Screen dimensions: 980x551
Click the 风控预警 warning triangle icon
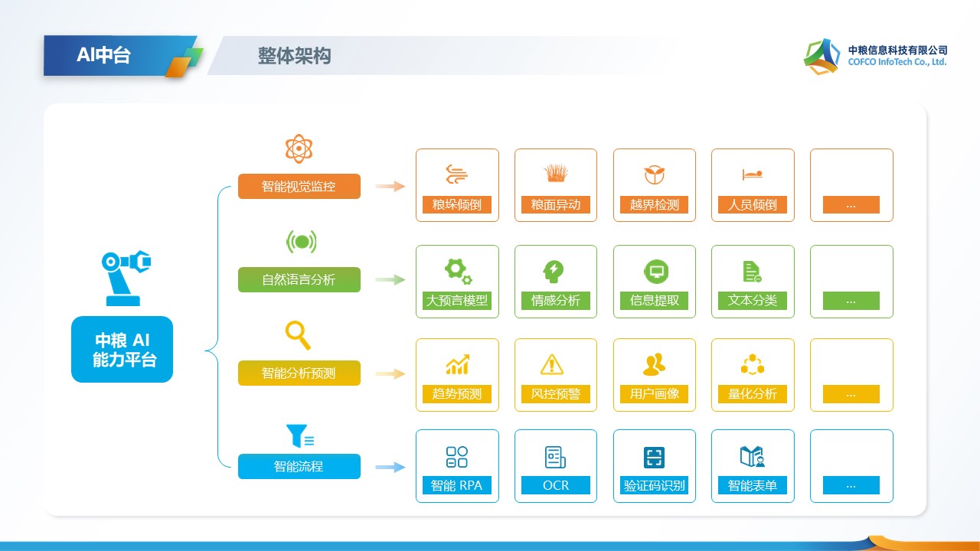(x=551, y=364)
